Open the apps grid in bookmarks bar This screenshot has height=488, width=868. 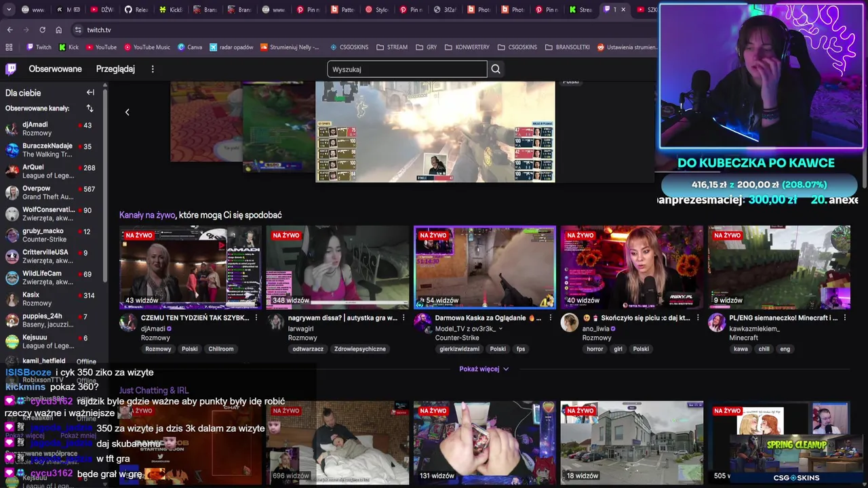(9, 47)
